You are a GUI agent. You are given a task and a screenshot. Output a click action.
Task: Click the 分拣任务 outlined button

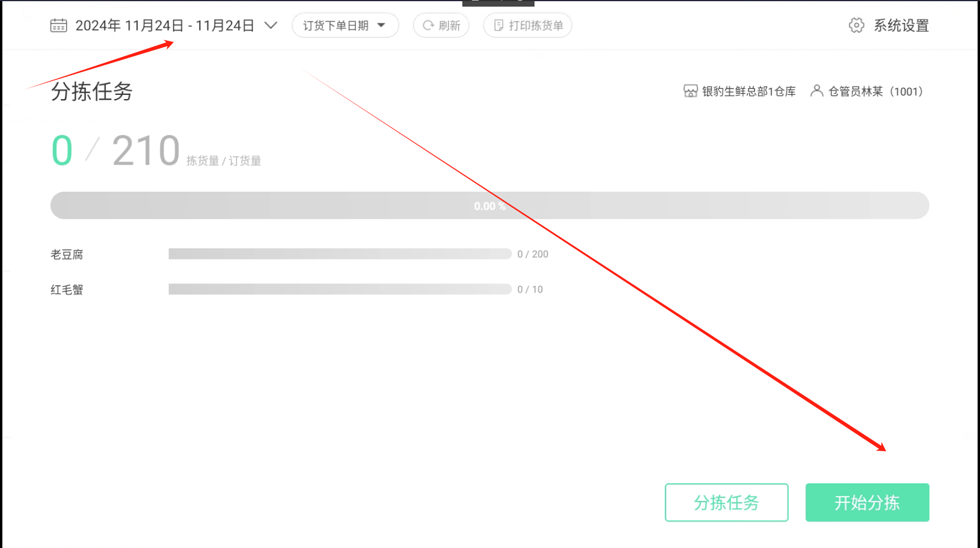(x=726, y=502)
